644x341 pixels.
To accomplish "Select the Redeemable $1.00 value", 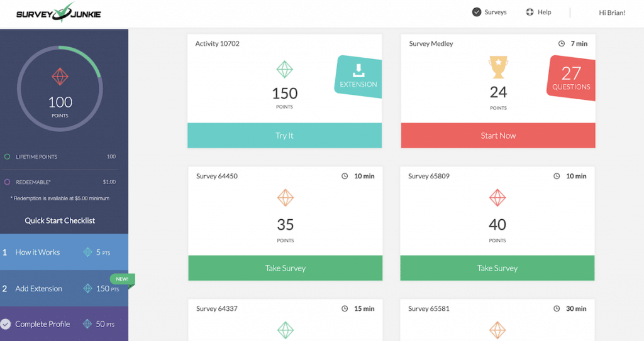I will click(x=109, y=181).
